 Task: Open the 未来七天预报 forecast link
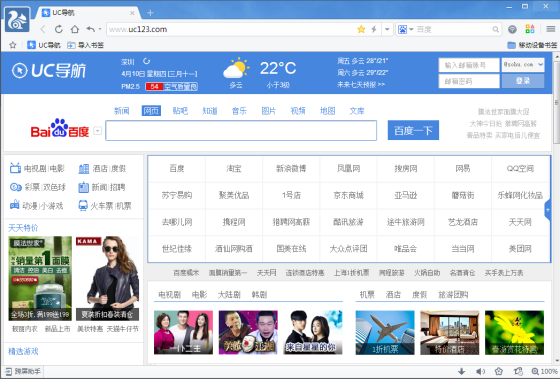click(x=361, y=85)
